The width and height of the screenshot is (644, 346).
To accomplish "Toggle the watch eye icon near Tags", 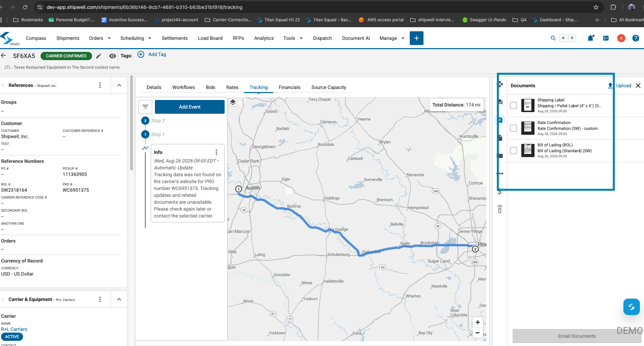I will tap(112, 56).
